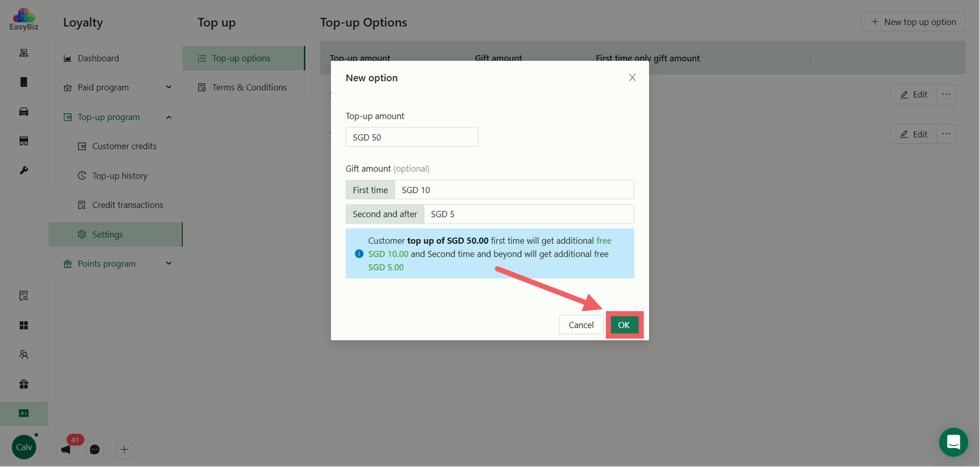Click the First time only gift amount header

point(647,58)
